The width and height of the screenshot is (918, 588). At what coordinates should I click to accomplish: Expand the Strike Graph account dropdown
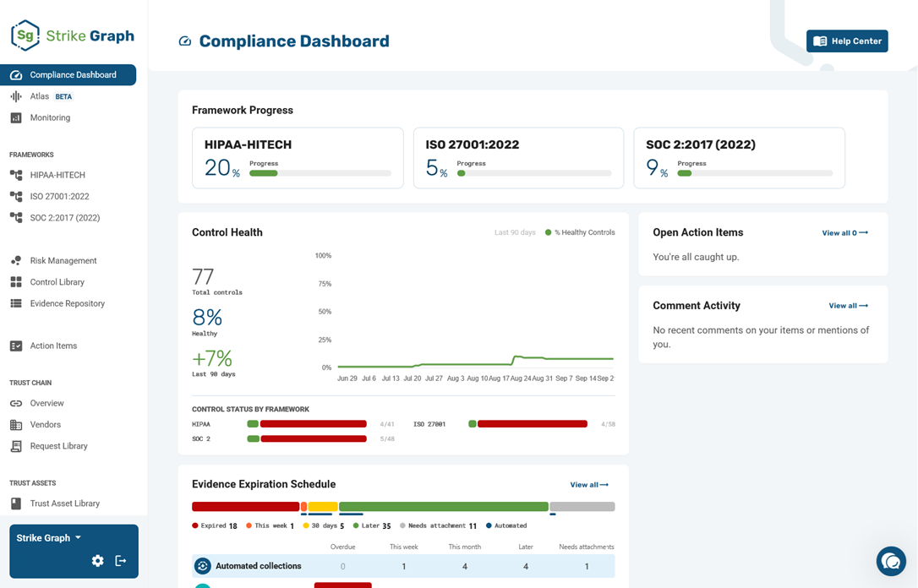(x=48, y=537)
